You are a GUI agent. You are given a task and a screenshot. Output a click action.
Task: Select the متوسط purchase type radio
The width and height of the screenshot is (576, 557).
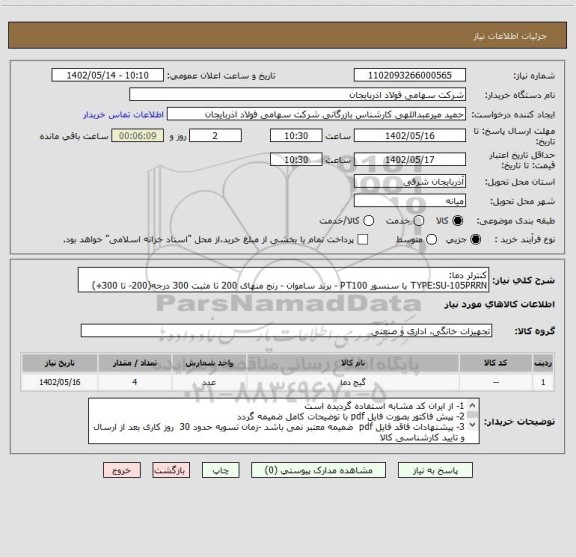pos(431,240)
